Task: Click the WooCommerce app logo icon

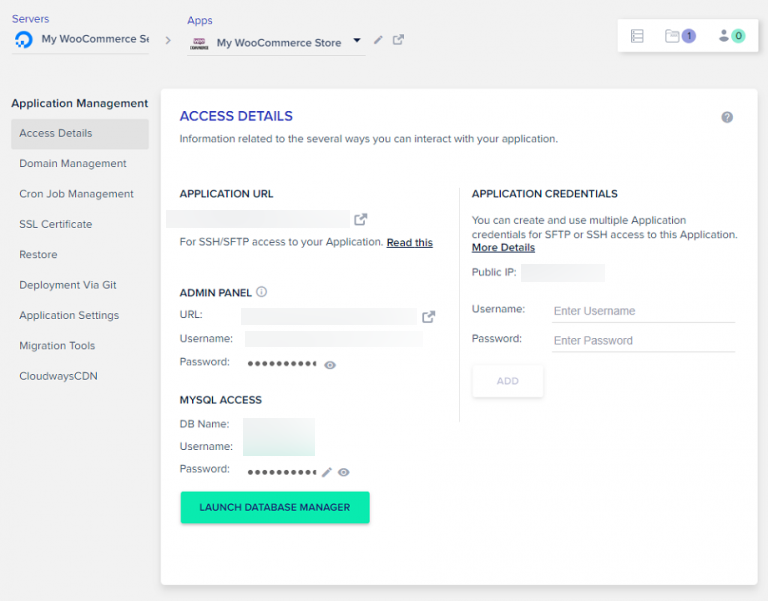Action: click(x=199, y=43)
